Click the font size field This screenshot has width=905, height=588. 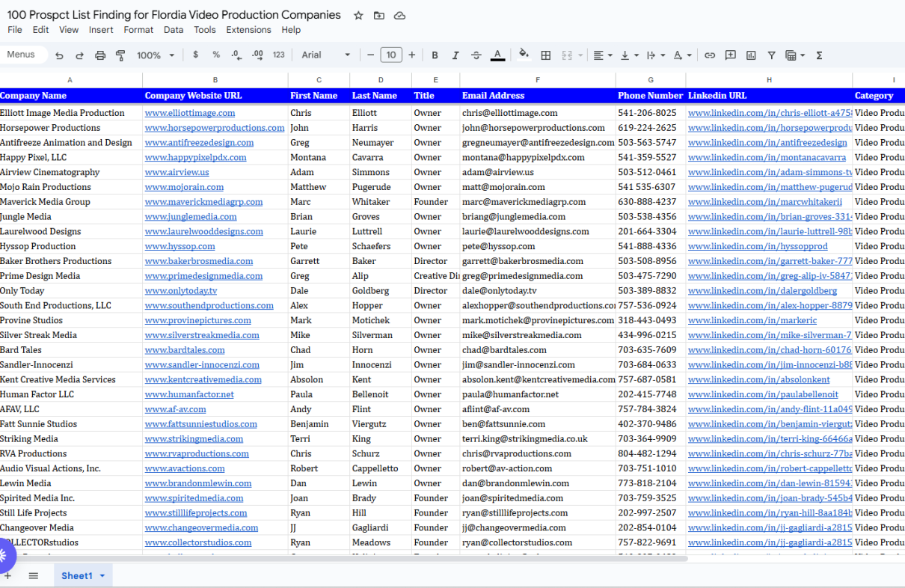tap(391, 55)
